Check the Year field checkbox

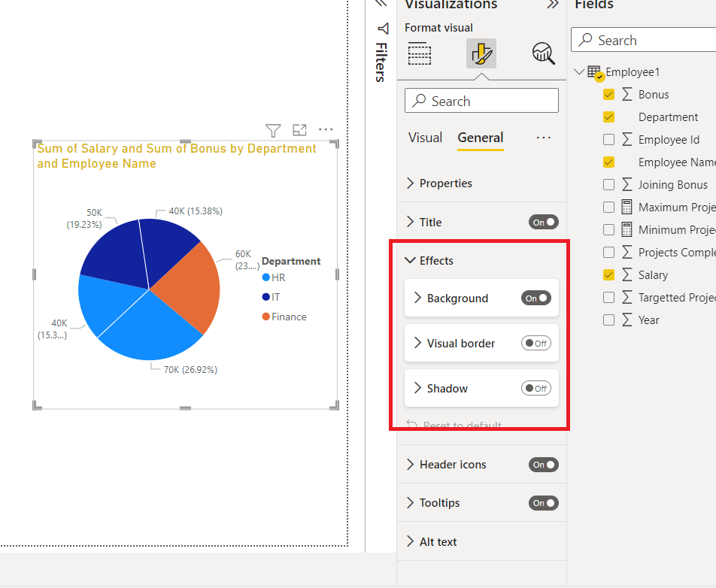[608, 320]
